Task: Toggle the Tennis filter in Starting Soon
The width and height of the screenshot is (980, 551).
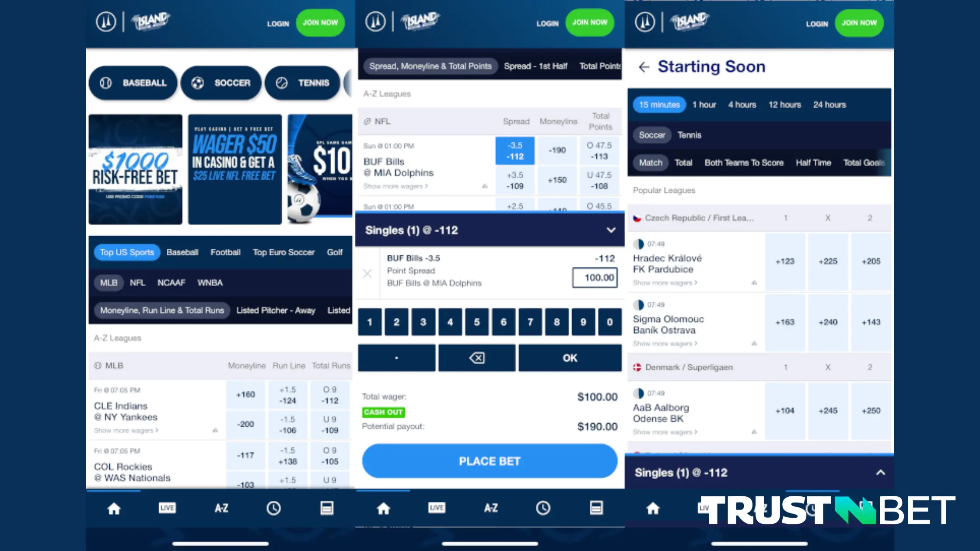Action: pyautogui.click(x=689, y=135)
